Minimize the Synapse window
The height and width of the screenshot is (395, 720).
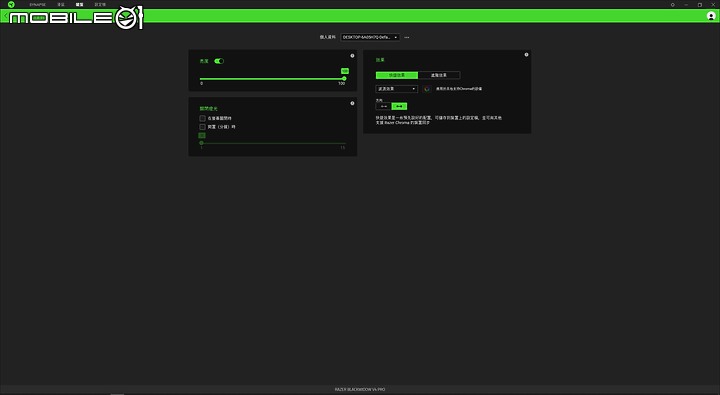point(686,5)
